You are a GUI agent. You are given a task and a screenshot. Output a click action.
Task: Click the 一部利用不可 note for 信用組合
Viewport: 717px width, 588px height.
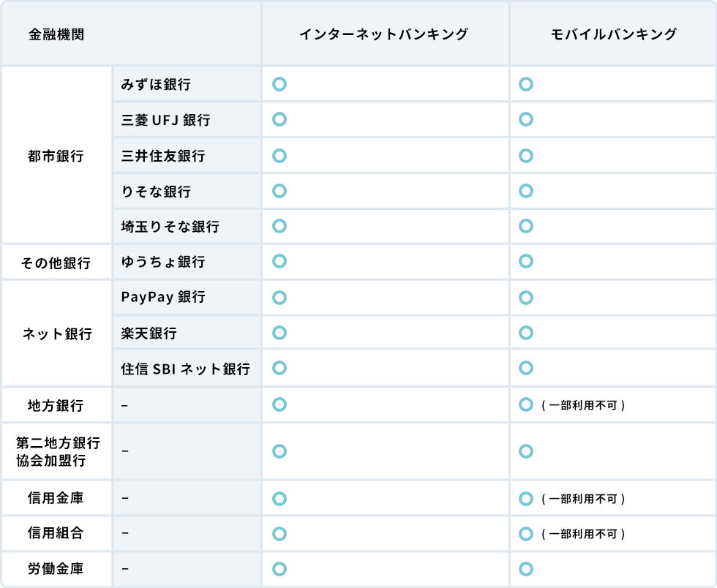(583, 534)
